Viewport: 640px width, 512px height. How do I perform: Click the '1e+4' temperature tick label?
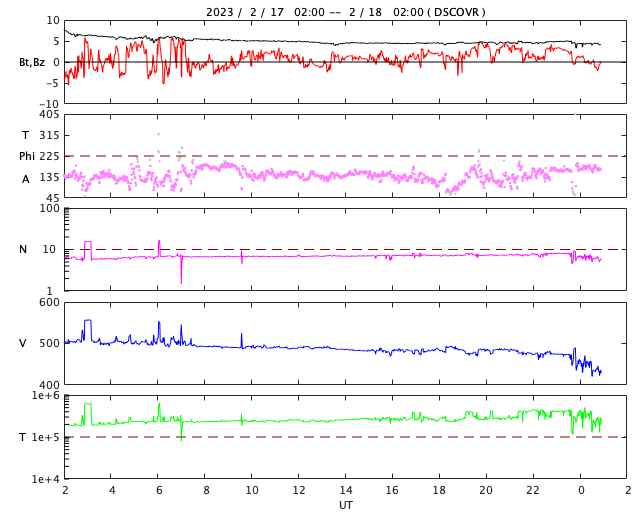(x=46, y=479)
